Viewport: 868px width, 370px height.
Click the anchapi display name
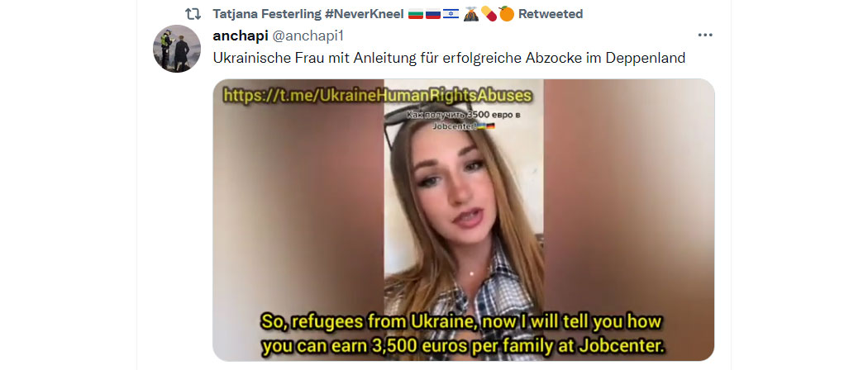[x=240, y=36]
